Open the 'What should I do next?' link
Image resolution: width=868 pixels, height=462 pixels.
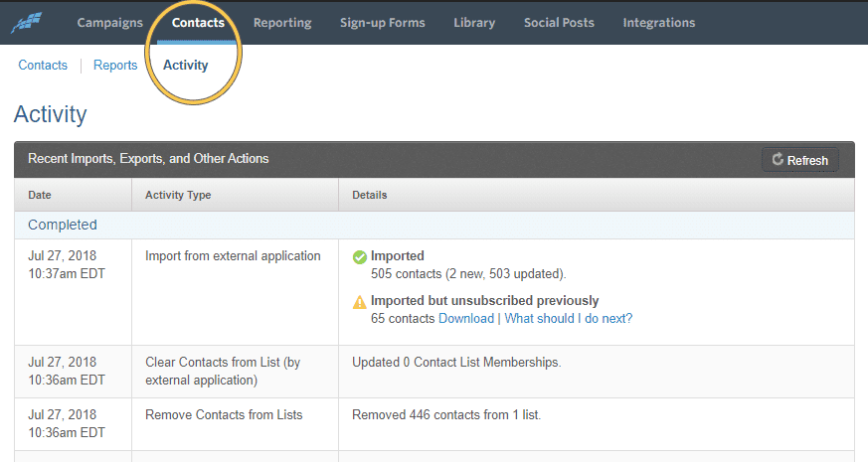pos(568,319)
